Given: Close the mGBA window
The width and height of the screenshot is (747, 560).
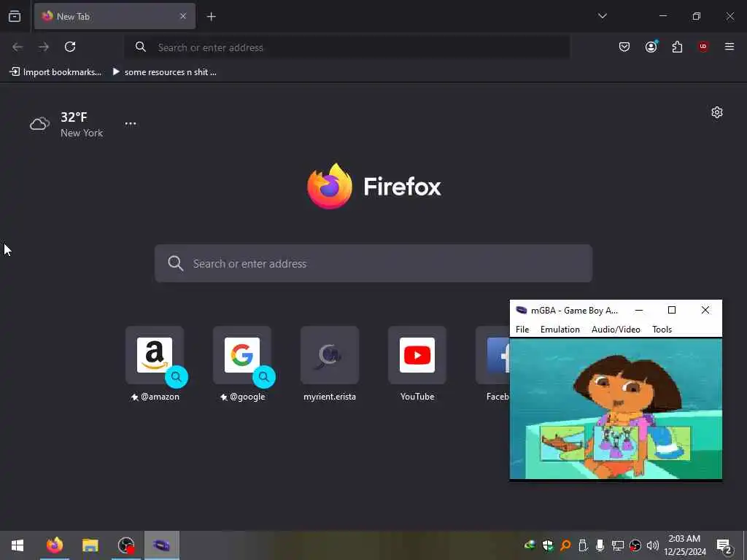Looking at the screenshot, I should coord(705,311).
